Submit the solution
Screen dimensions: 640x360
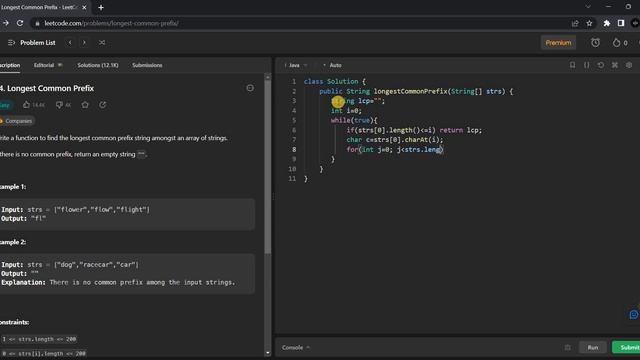click(x=627, y=347)
